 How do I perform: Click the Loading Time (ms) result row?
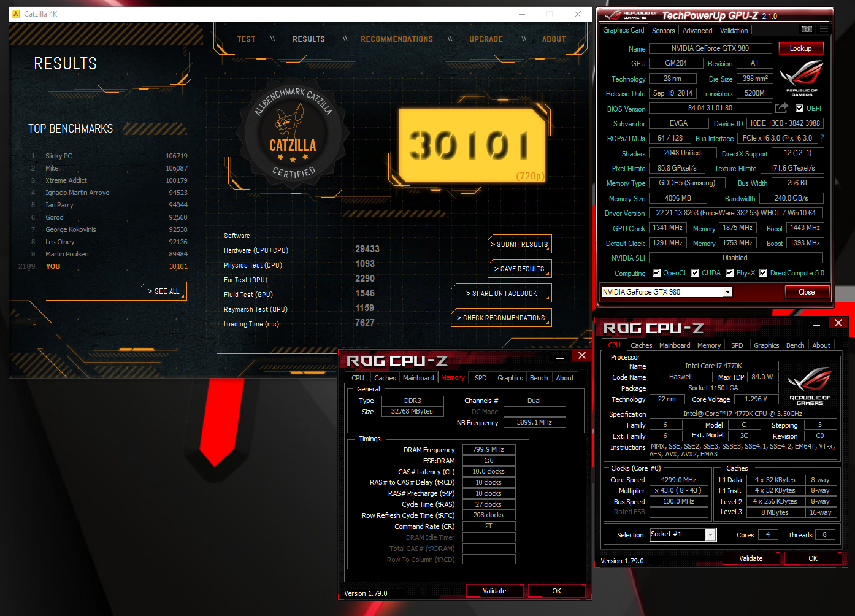300,323
